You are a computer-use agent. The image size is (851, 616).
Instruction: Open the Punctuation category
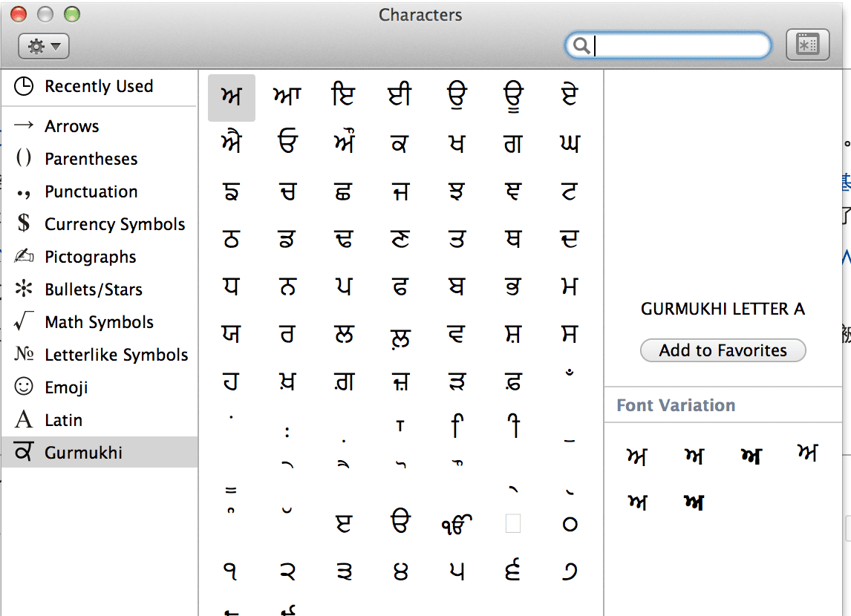coord(91,191)
